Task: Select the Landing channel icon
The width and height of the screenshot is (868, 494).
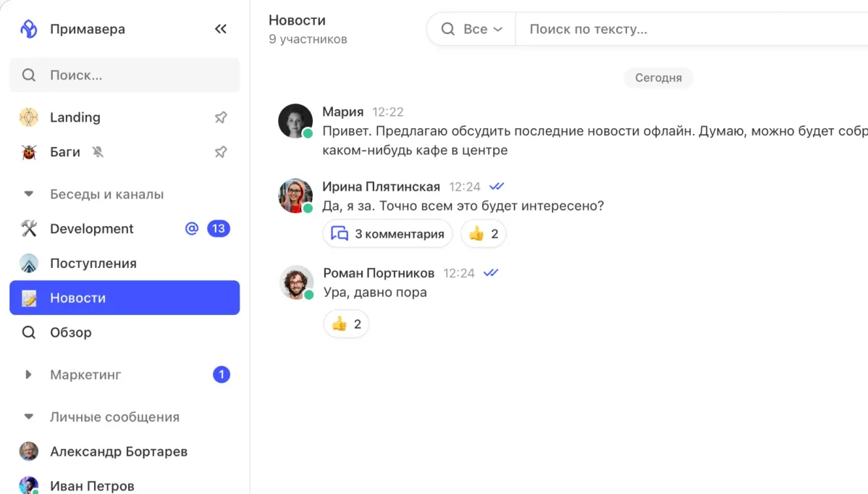Action: [28, 117]
